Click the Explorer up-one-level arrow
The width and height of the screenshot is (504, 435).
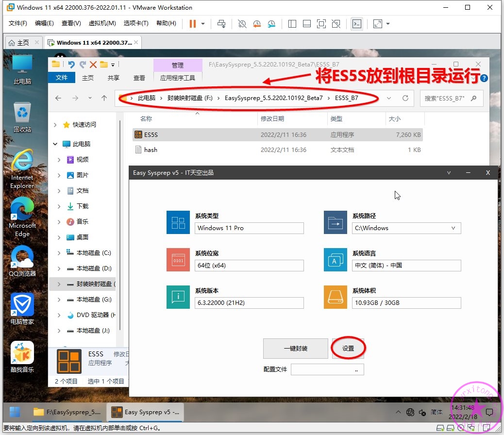pyautogui.click(x=104, y=98)
